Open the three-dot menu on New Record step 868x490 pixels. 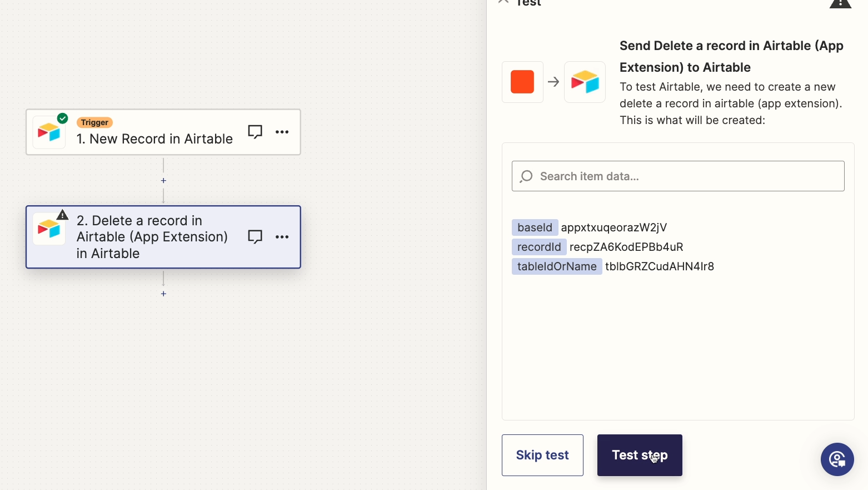tap(282, 132)
